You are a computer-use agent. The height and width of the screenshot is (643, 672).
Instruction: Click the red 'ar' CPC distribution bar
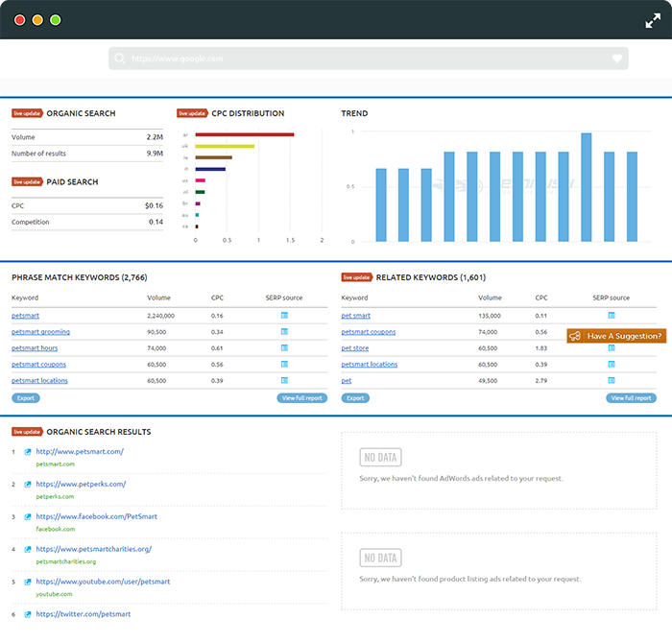tap(245, 134)
